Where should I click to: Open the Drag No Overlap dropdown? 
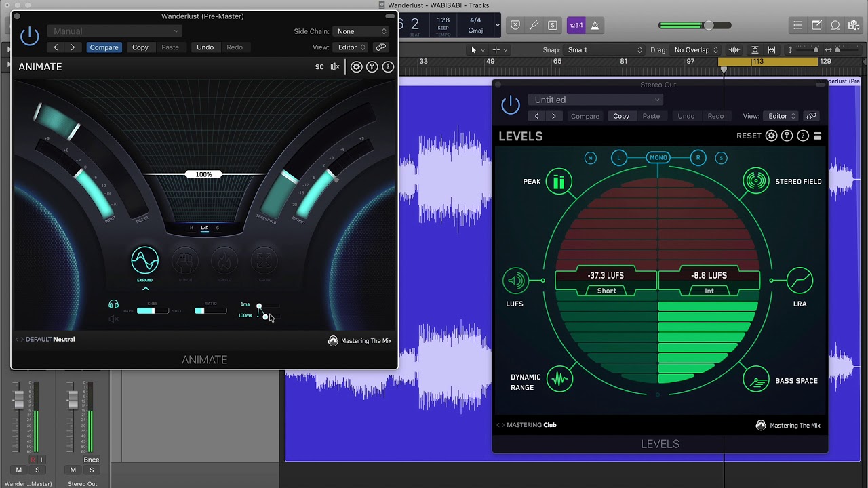(696, 49)
